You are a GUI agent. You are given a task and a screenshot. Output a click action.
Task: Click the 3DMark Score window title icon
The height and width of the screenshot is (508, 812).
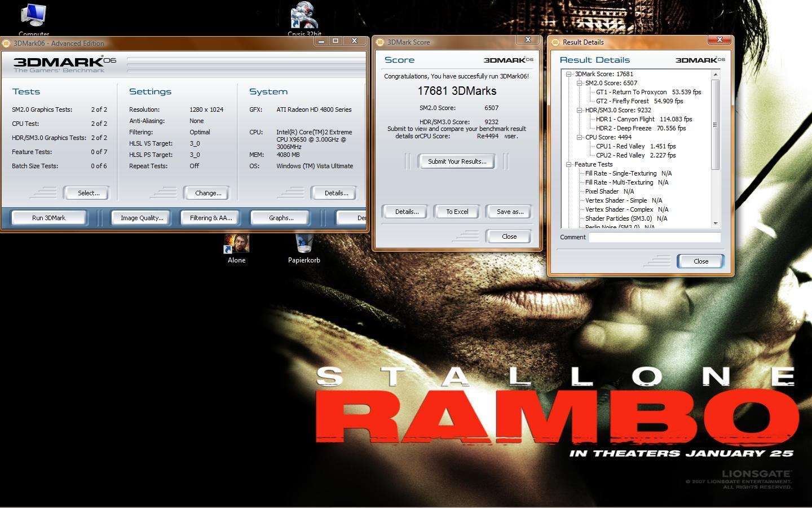(x=380, y=42)
